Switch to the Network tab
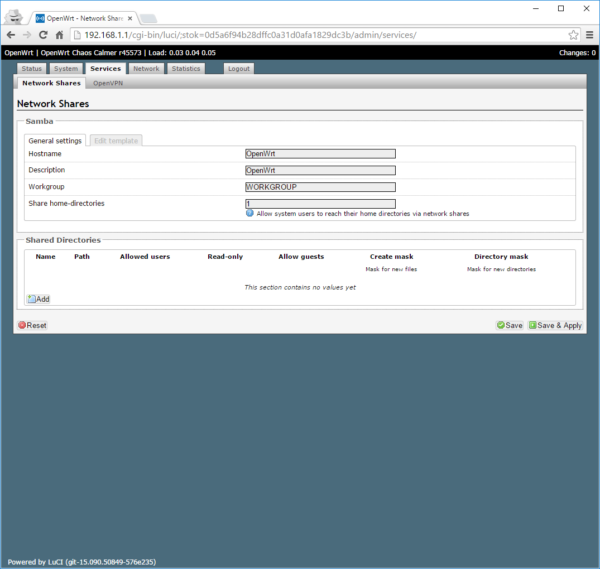This screenshot has width=600, height=569. 146,69
